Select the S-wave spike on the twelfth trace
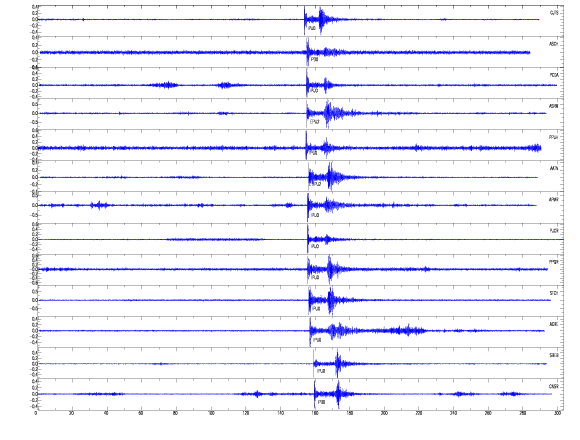This screenshot has height=440, width=580. tap(338, 363)
